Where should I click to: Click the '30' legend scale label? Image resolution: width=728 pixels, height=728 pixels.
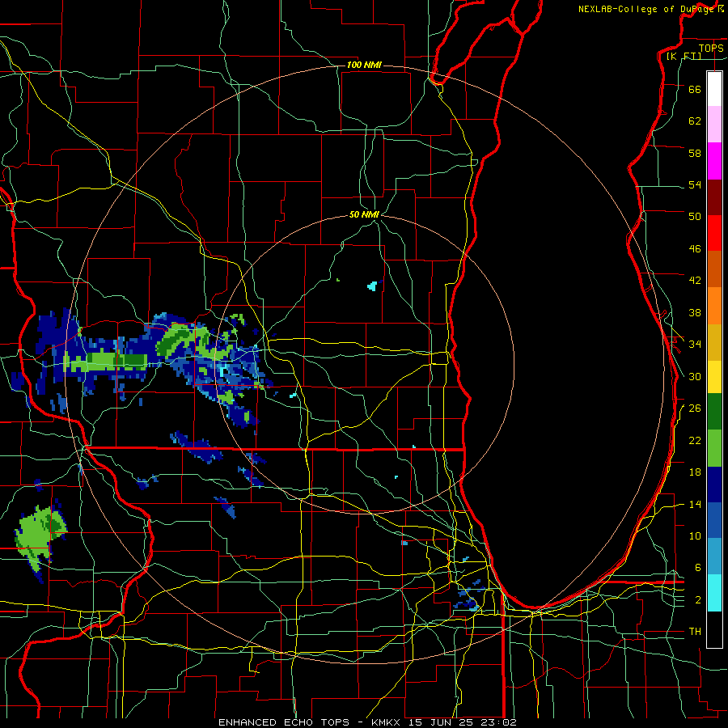point(695,376)
